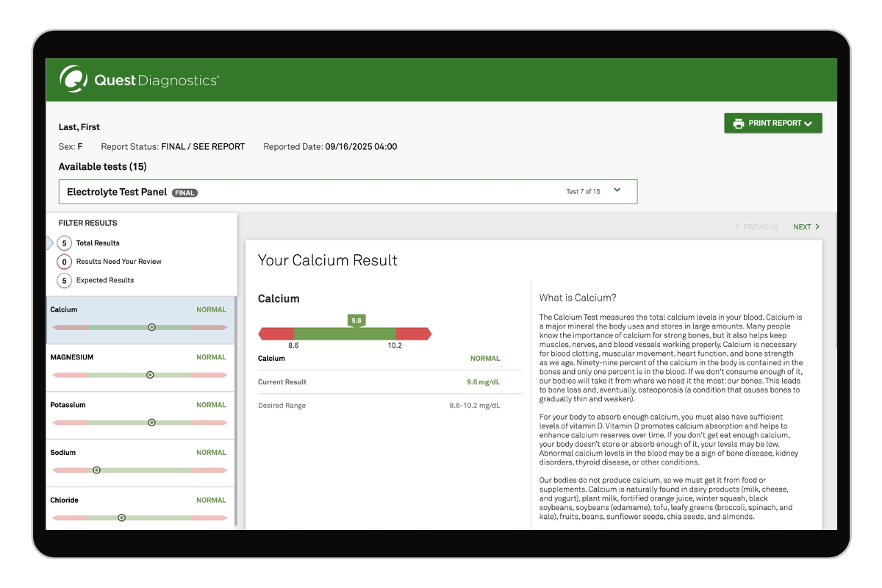Screen dimensions: 882x588
Task: Click the printer icon in Print Report
Action: 738,123
